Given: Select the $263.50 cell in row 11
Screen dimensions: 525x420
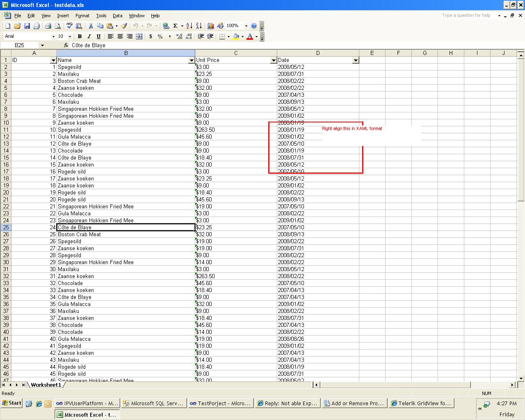Looking at the screenshot, I should 236,130.
